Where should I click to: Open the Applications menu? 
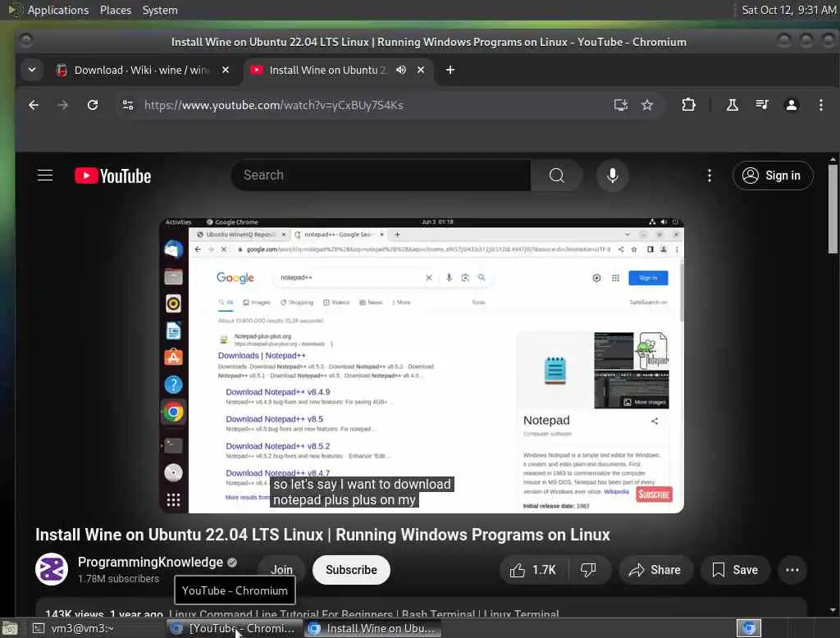click(58, 10)
